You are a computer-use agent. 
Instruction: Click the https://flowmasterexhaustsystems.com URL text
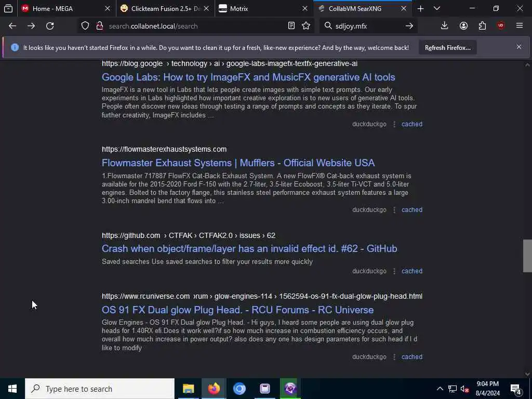164,149
